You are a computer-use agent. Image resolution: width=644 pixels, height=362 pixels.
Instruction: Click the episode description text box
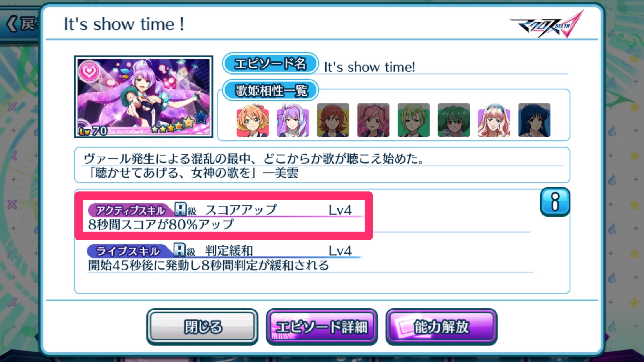point(322,165)
